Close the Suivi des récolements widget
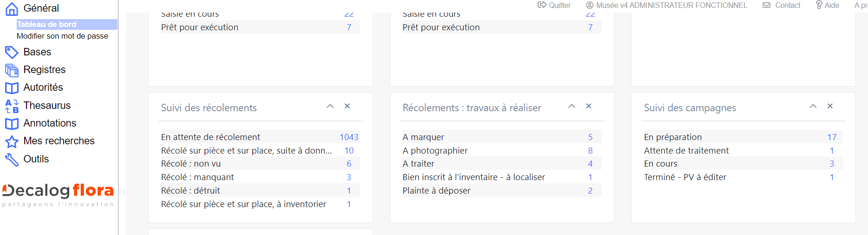This screenshot has height=235, width=868. (347, 106)
